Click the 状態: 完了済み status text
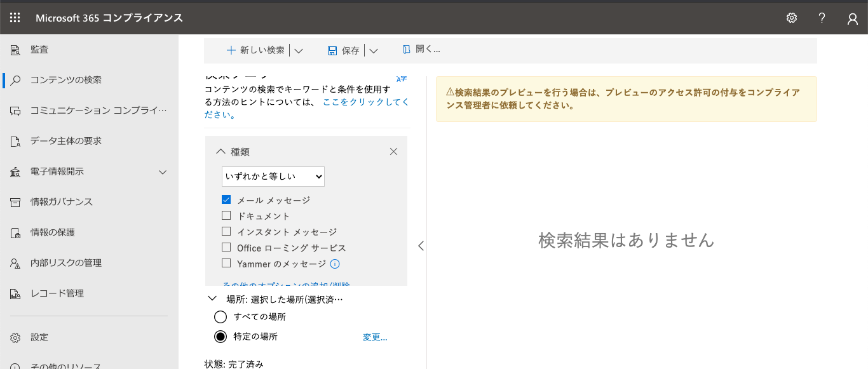Screen dimensions: 868x369 (234, 364)
